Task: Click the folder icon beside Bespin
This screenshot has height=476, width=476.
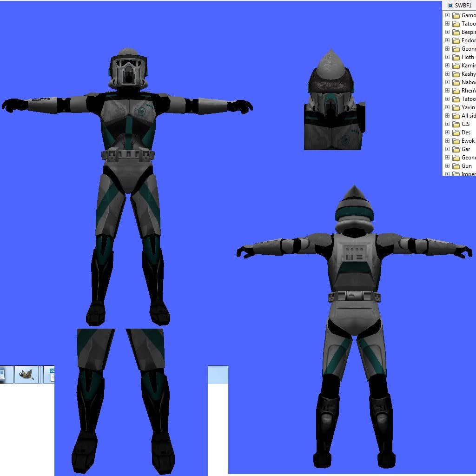Action: coord(456,32)
